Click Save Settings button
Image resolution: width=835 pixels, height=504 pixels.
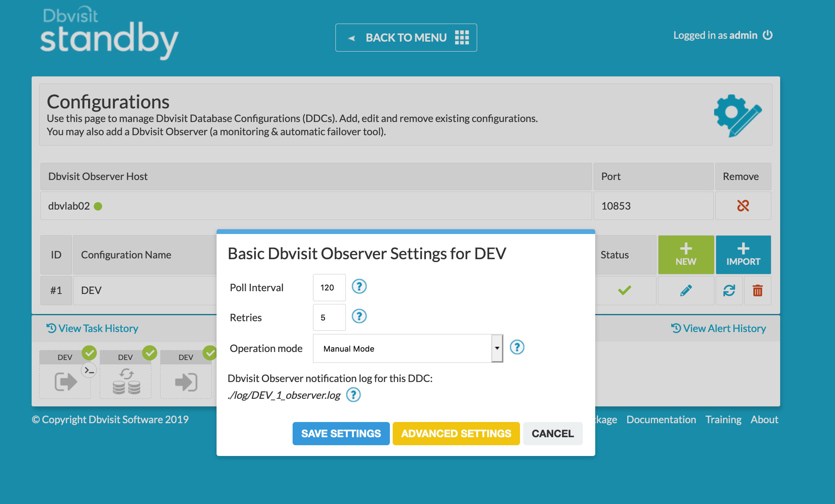point(341,434)
